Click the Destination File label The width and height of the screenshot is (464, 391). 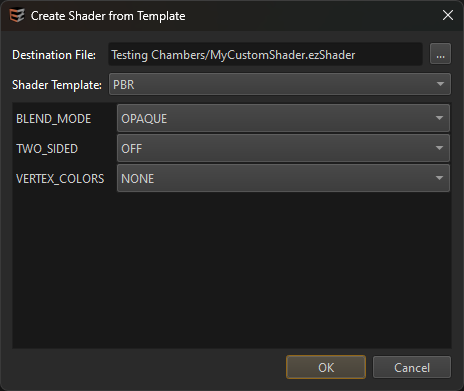point(54,55)
